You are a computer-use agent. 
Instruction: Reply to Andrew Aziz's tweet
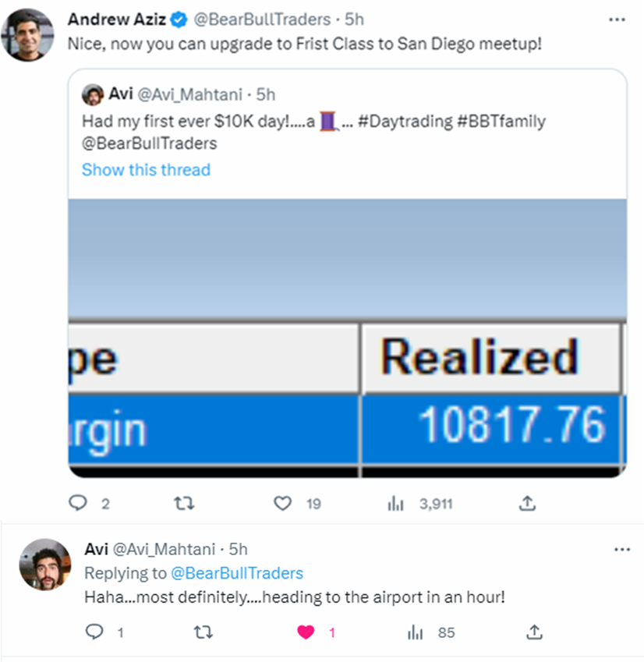click(79, 504)
